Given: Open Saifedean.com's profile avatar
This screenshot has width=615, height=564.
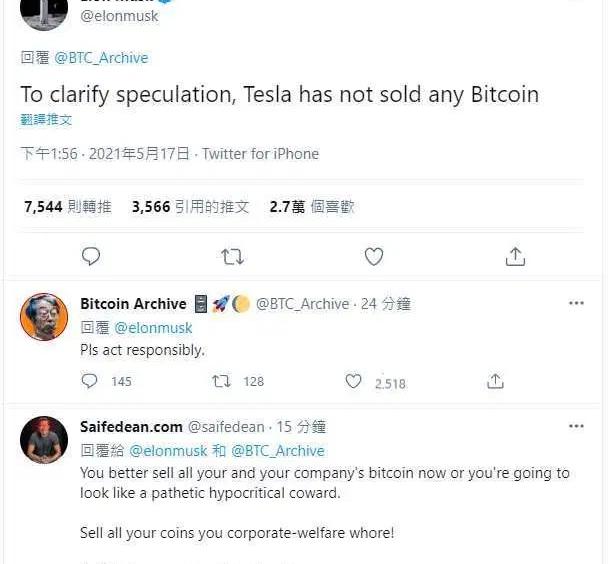Looking at the screenshot, I should (x=44, y=440).
